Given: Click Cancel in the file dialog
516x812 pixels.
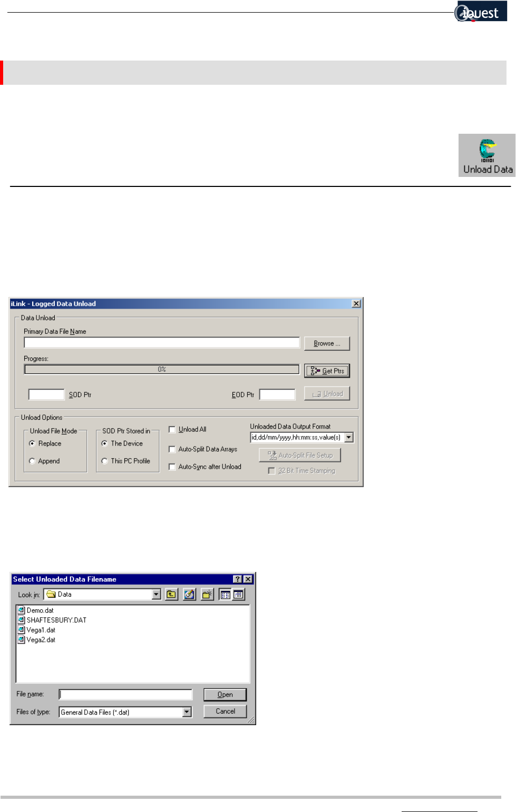Looking at the screenshot, I should click(225, 711).
